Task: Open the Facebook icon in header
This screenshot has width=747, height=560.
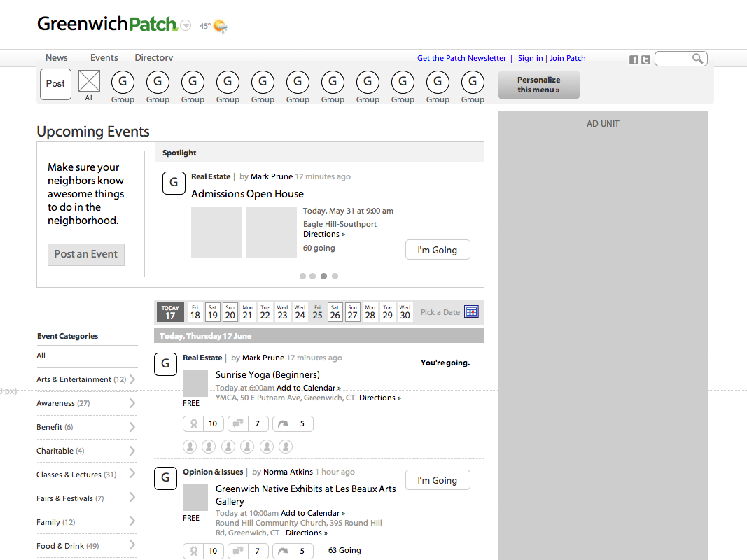Action: click(634, 59)
